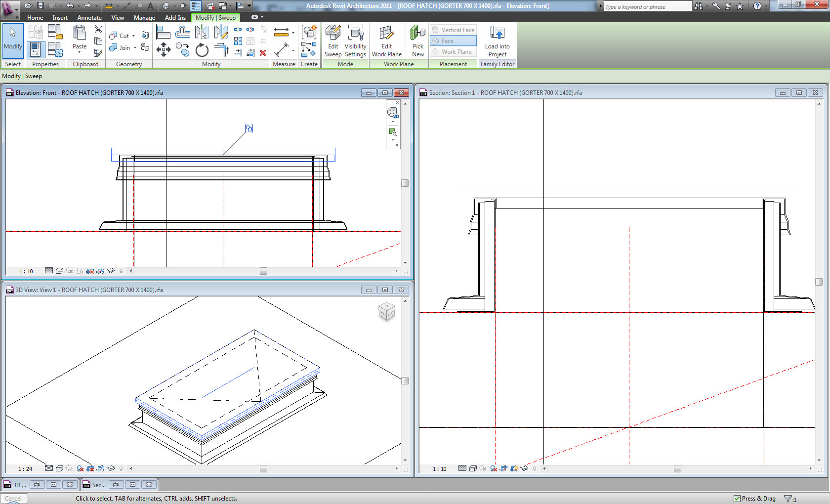Click the Modify select button
This screenshot has height=504, width=830.
tap(13, 40)
